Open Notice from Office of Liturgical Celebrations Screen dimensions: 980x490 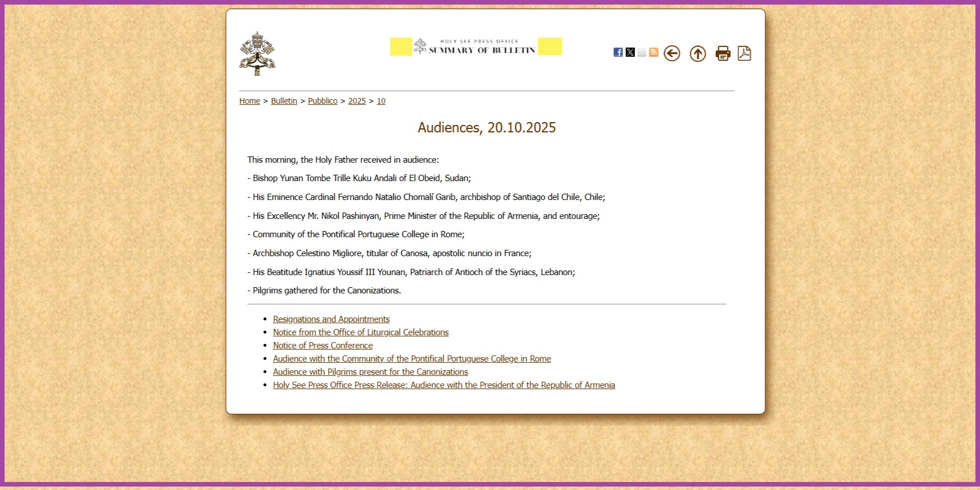point(361,332)
